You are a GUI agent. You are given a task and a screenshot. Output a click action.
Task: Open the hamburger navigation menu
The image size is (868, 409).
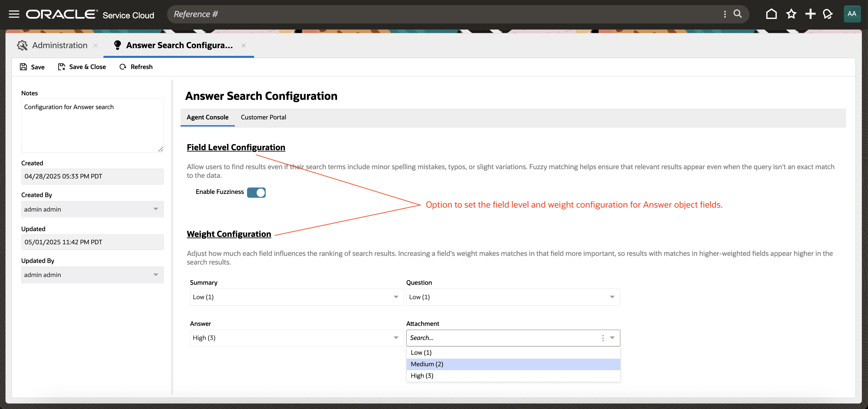tap(14, 14)
